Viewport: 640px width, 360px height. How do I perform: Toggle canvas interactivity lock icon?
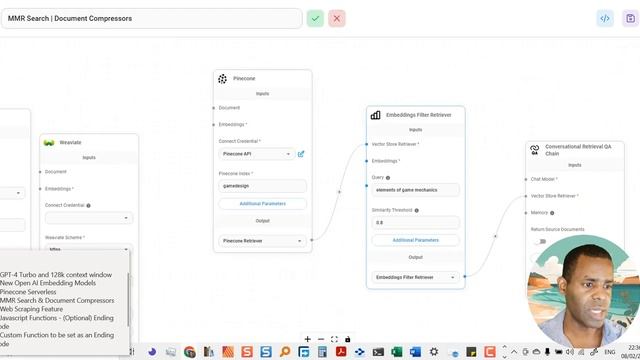click(x=348, y=339)
